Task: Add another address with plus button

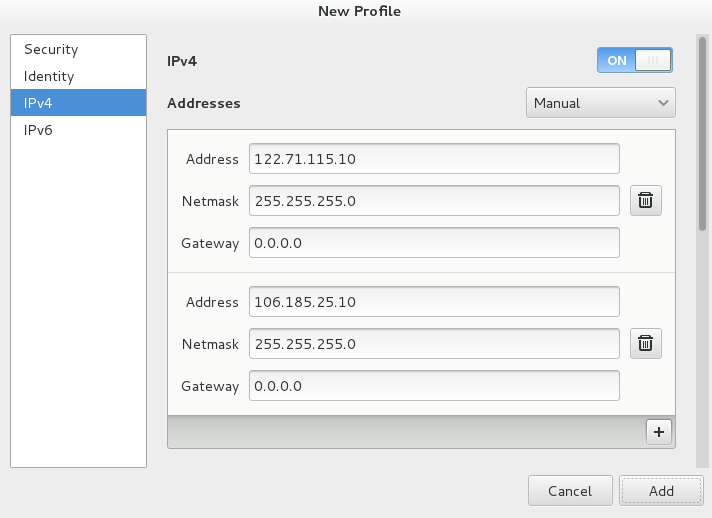Action: click(659, 431)
